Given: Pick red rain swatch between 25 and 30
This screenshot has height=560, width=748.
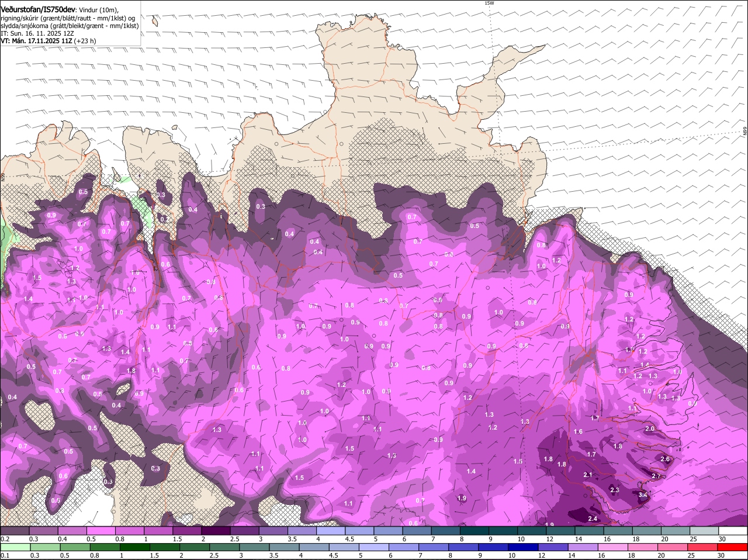Looking at the screenshot, I should pos(703,547).
